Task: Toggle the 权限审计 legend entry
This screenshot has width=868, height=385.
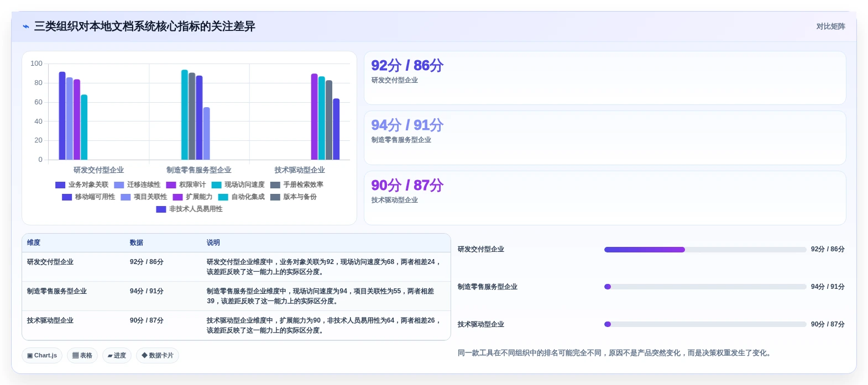Action: coord(186,185)
